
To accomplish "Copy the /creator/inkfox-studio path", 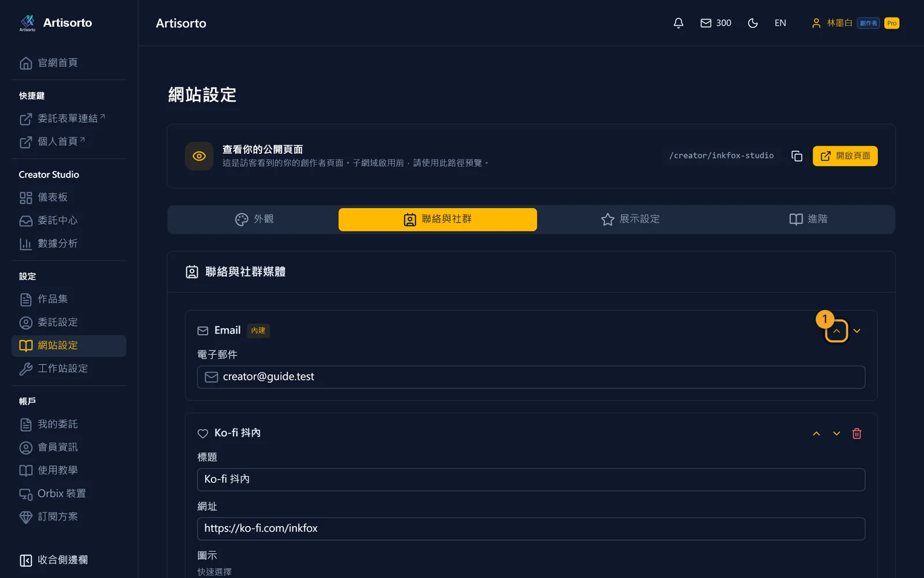I will [x=797, y=156].
